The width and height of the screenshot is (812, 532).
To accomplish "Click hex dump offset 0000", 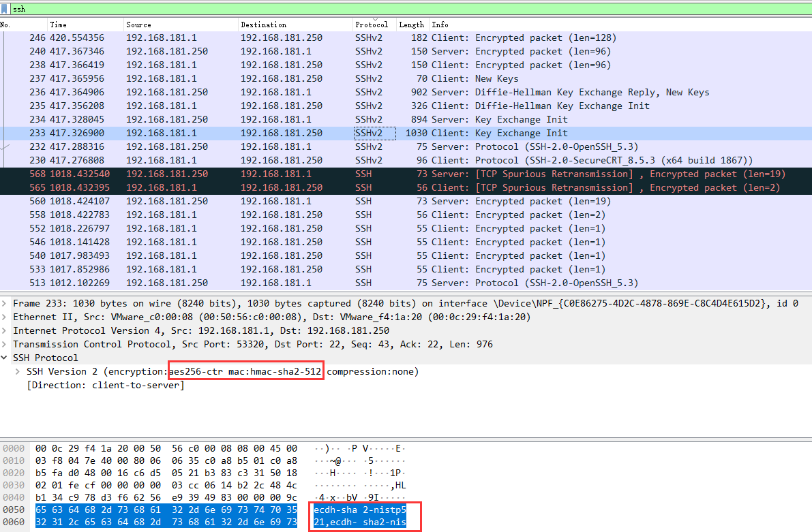I will [14, 448].
